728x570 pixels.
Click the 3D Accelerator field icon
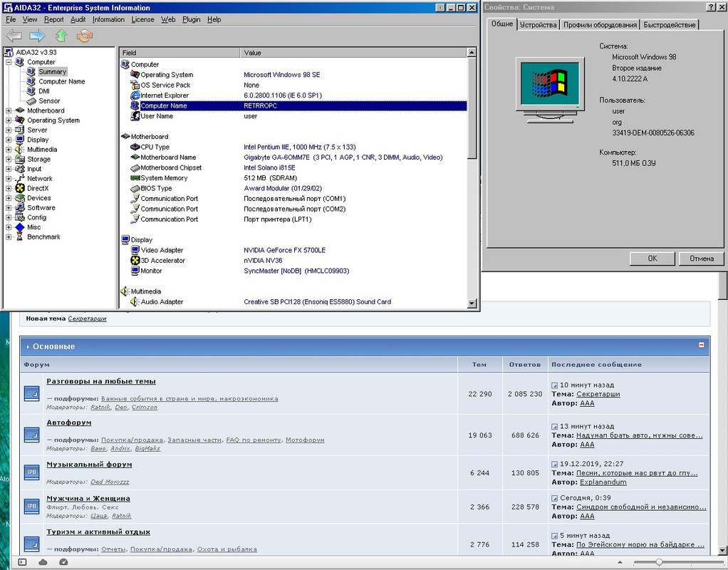135,261
